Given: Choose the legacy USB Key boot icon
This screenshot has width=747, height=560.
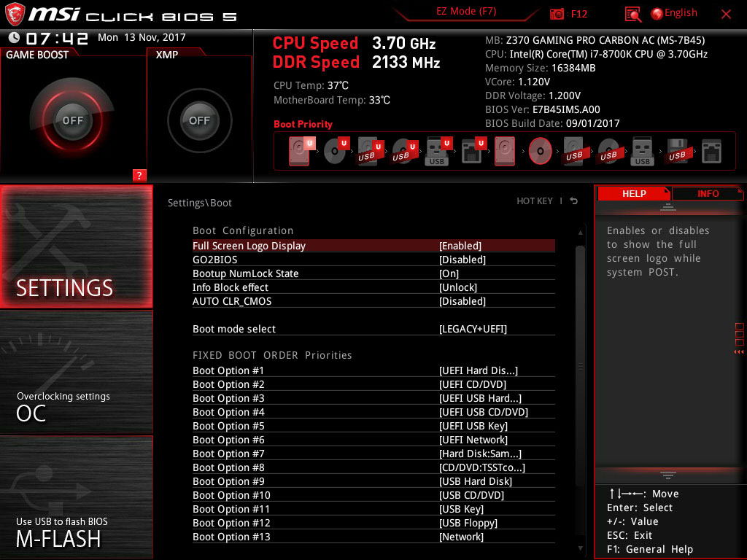Looking at the screenshot, I should 642,151.
